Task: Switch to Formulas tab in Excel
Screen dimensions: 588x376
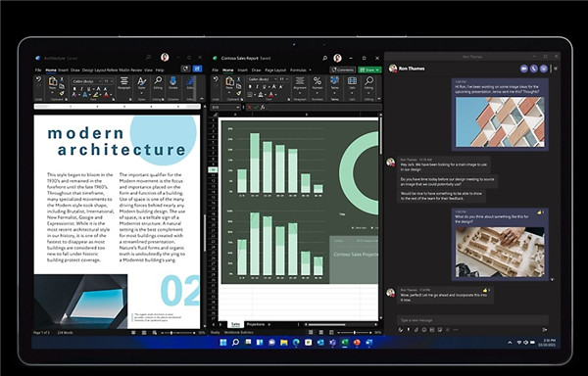Action: (299, 70)
